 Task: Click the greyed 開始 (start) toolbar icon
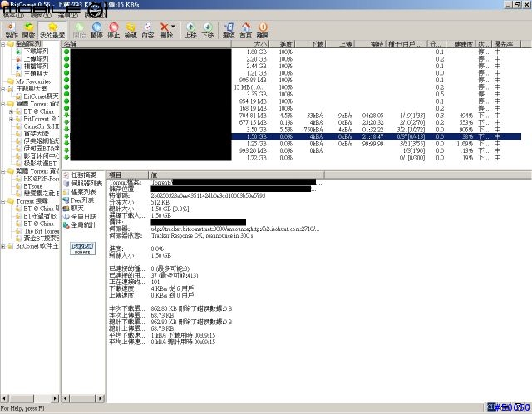click(79, 30)
